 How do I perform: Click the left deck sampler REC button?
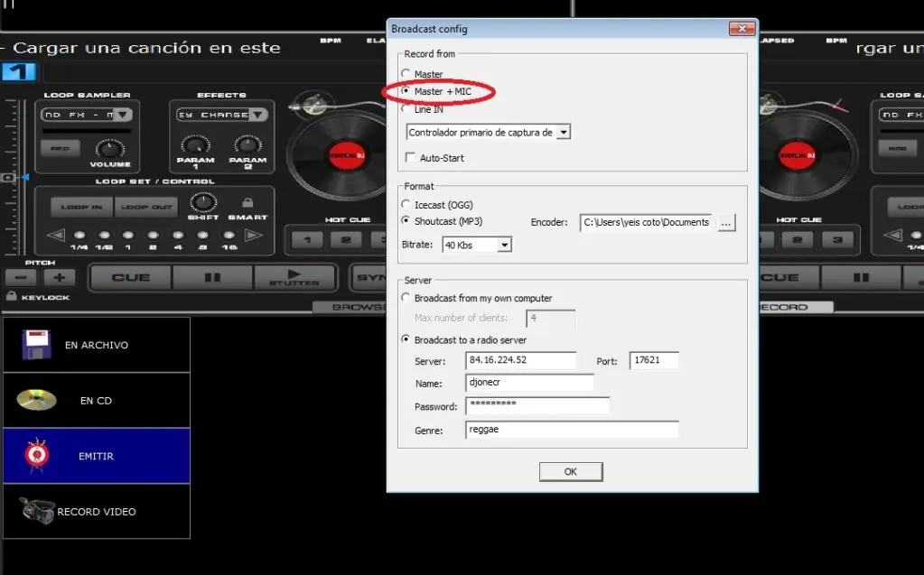(x=61, y=148)
